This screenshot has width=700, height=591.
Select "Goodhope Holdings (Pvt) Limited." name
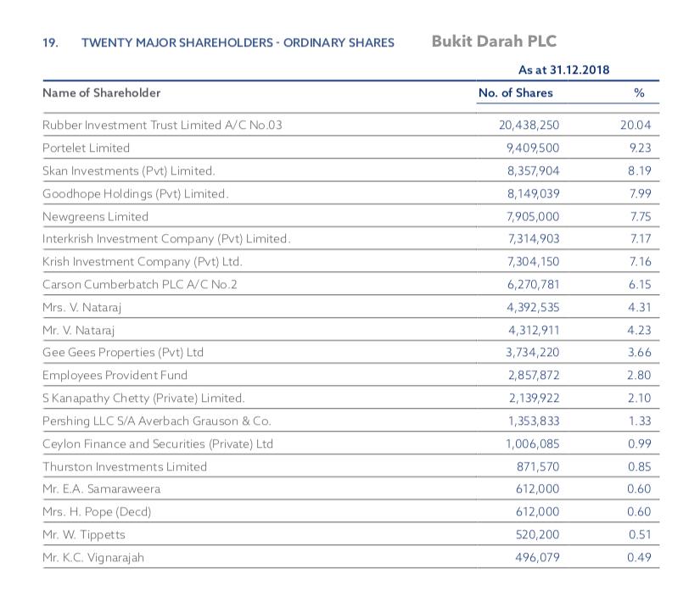(135, 193)
